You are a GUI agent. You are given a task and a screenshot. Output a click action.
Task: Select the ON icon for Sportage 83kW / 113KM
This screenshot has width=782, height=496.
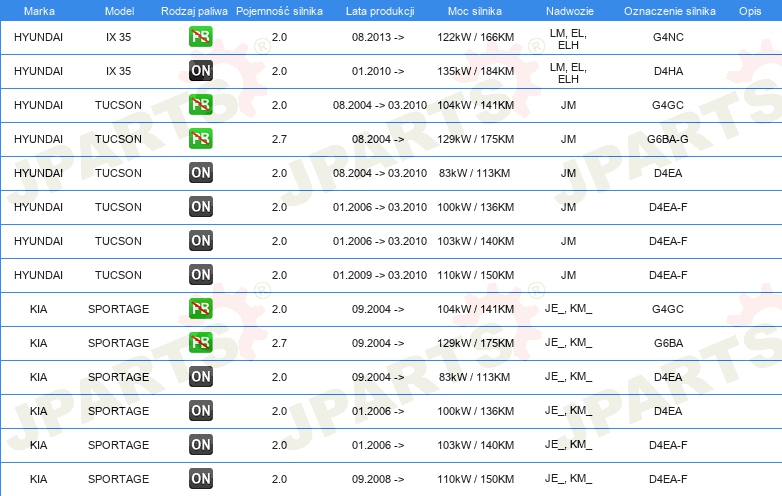point(200,377)
